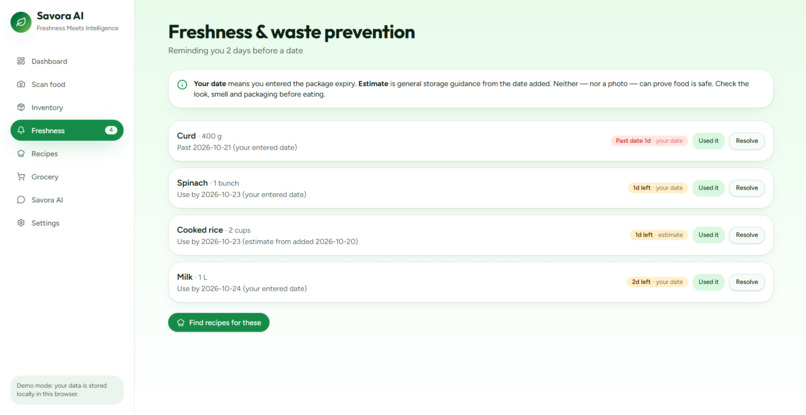This screenshot has height=415, width=806.
Task: Click the Savora AI chat bubble icon
Action: [x=21, y=200]
